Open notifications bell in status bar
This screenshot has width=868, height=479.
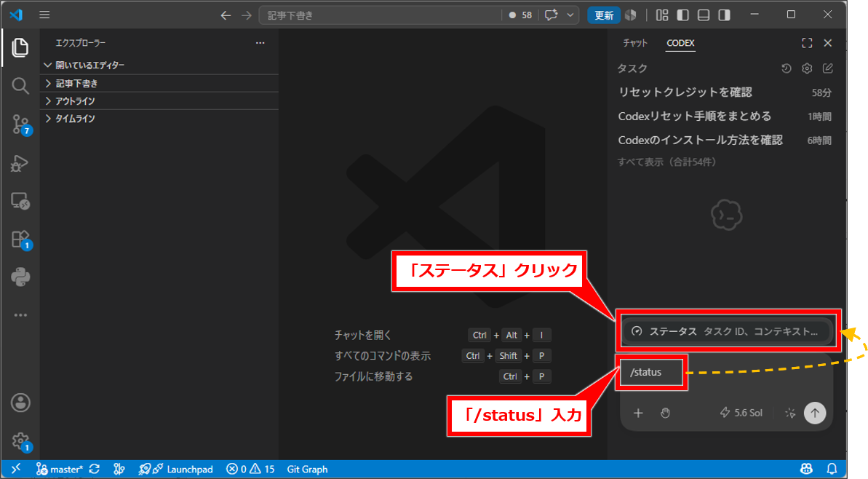coord(832,469)
